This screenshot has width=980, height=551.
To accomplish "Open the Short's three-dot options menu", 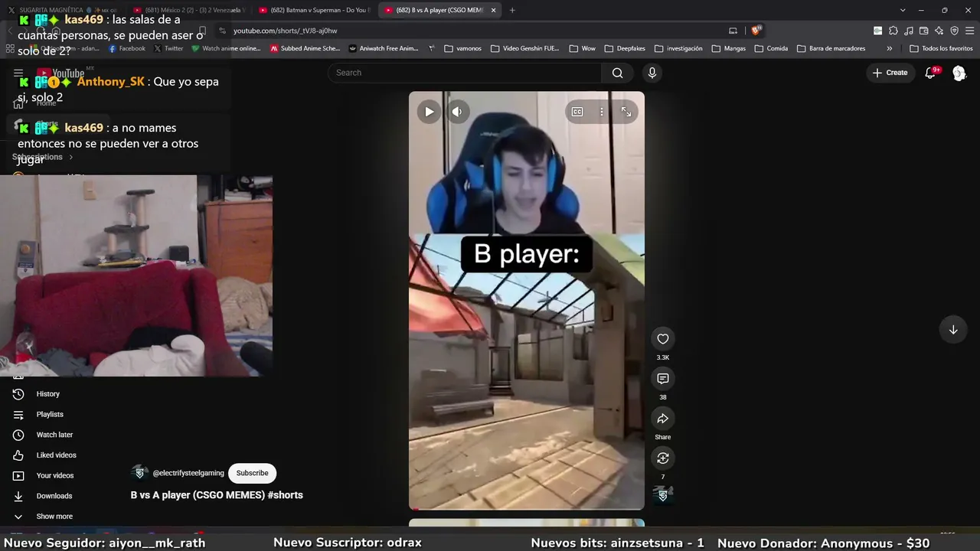I will (602, 112).
